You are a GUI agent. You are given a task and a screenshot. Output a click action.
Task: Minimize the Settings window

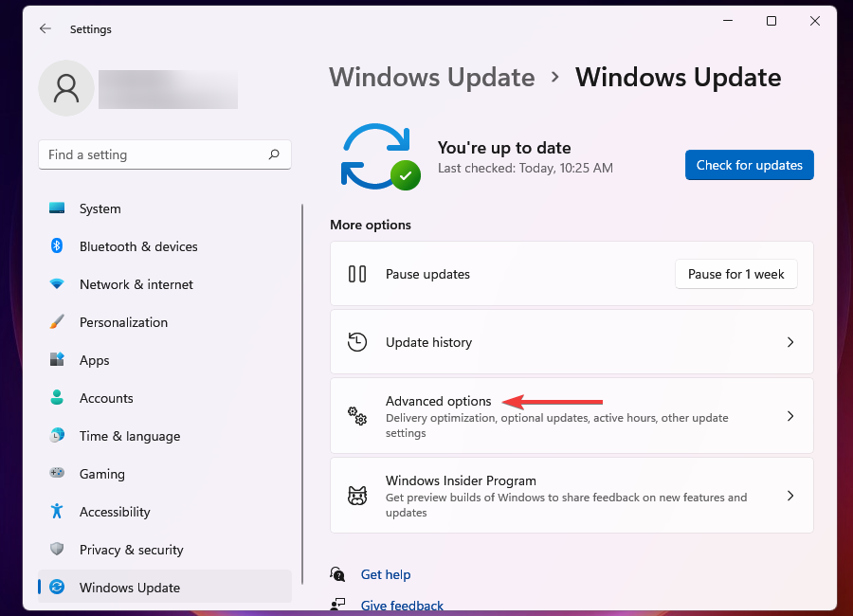(x=727, y=21)
